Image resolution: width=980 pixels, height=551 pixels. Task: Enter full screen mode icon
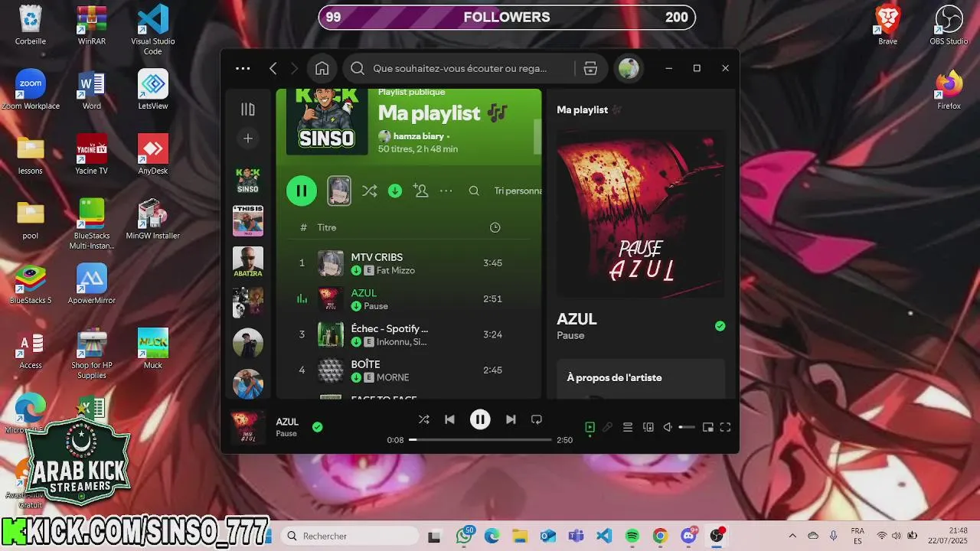[x=725, y=427]
